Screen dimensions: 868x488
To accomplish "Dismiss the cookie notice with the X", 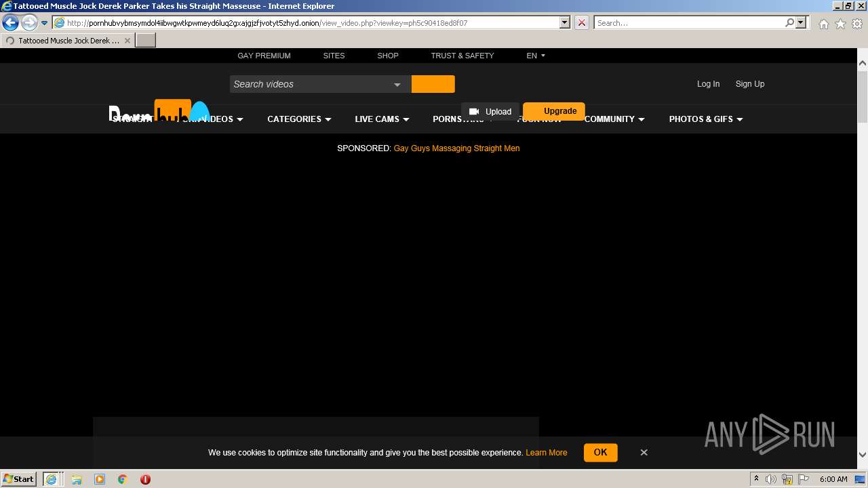I will point(644,452).
